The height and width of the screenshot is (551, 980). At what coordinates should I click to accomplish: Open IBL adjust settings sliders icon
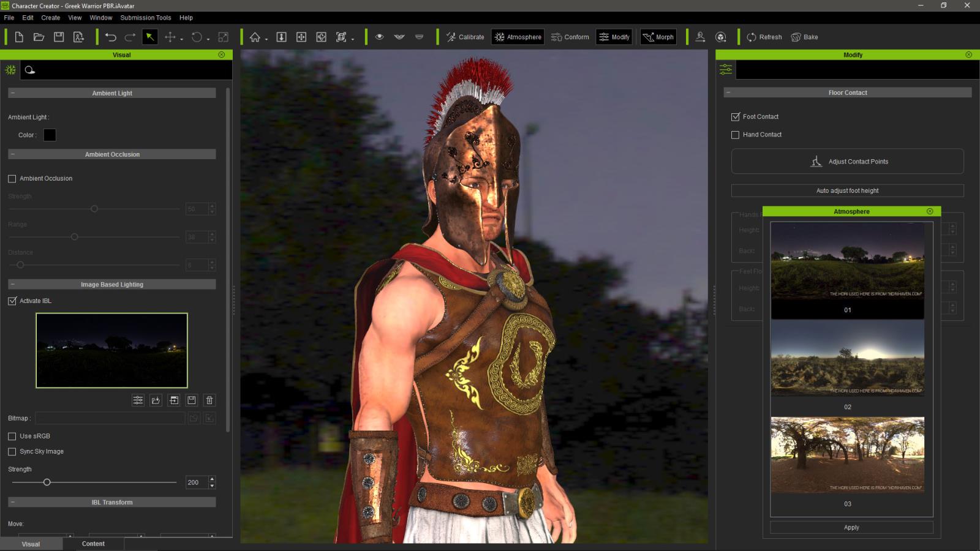[x=138, y=400]
